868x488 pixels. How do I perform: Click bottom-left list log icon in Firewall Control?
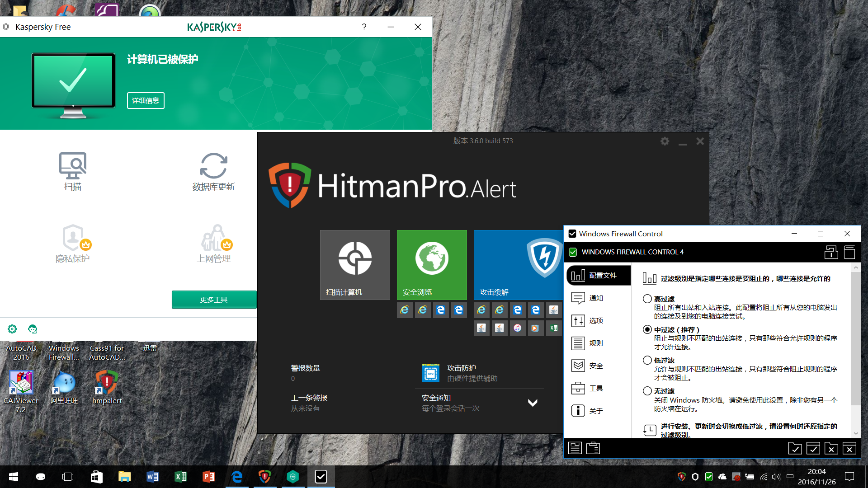click(x=575, y=448)
